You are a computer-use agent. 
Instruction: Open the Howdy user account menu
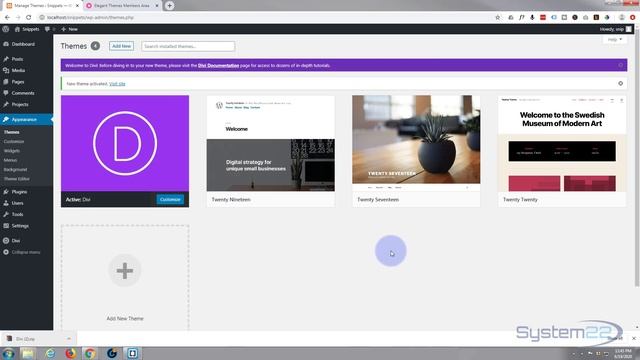click(x=616, y=29)
